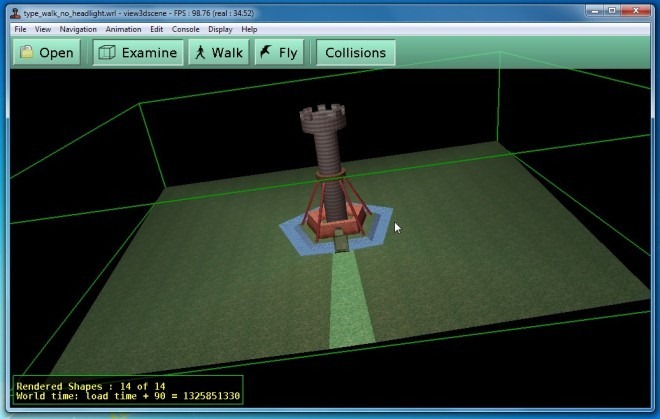The image size is (660, 419).
Task: Open the Help menu
Action: pos(249,29)
